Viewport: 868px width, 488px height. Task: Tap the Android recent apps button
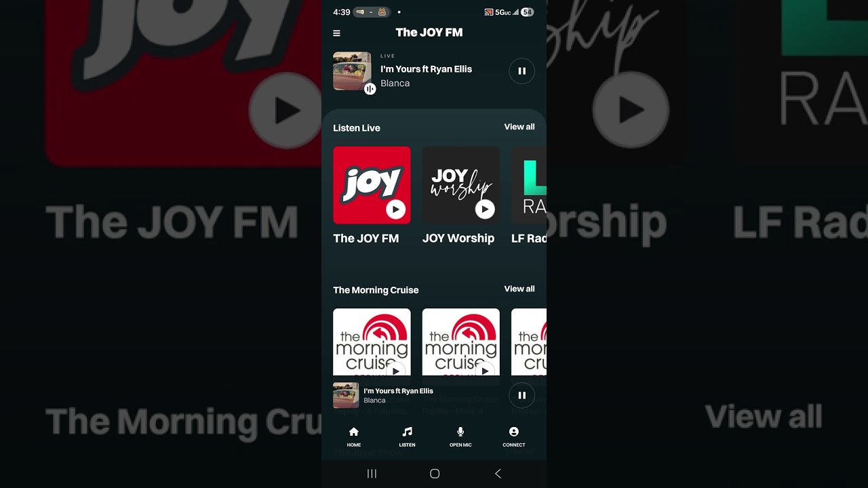372,474
